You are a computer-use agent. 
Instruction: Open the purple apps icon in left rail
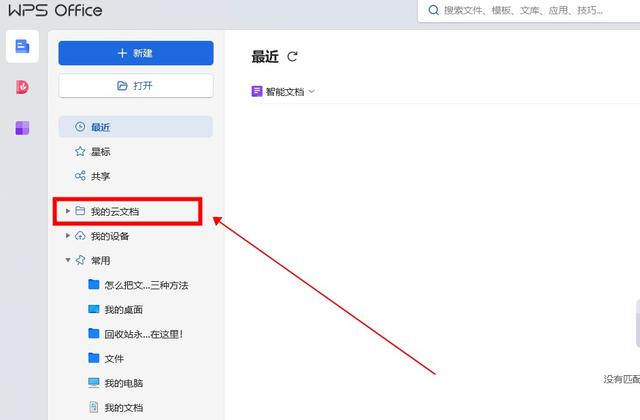22,128
